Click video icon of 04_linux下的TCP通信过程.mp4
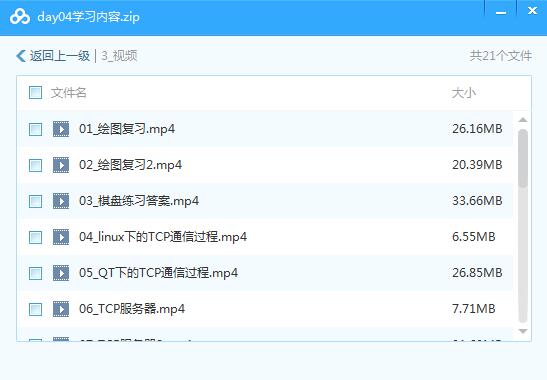547x380 pixels. coord(61,237)
